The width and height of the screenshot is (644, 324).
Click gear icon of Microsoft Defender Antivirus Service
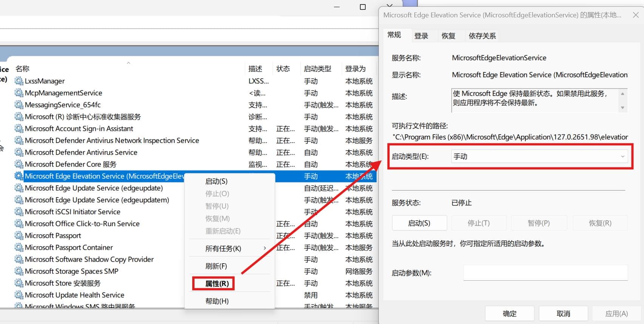19,152
